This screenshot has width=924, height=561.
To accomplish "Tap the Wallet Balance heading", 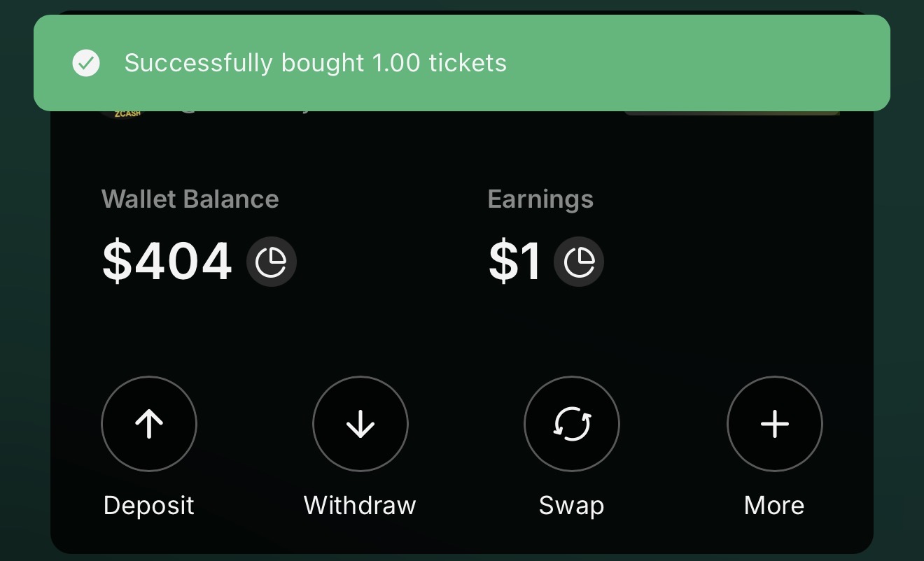I will tap(190, 199).
